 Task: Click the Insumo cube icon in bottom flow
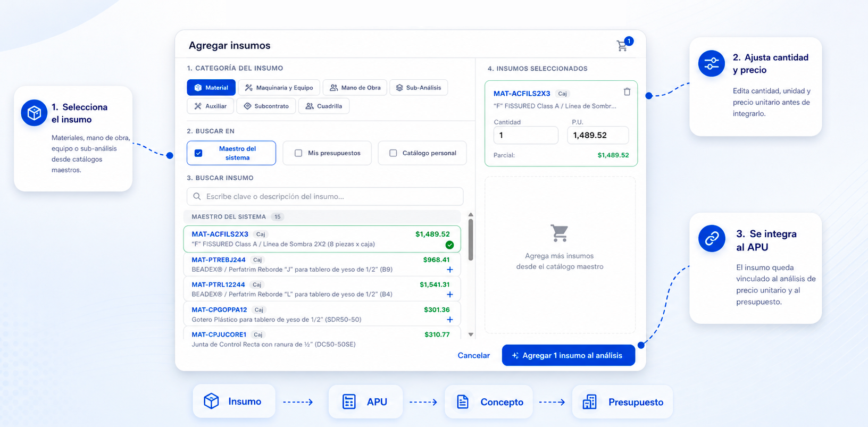point(211,401)
